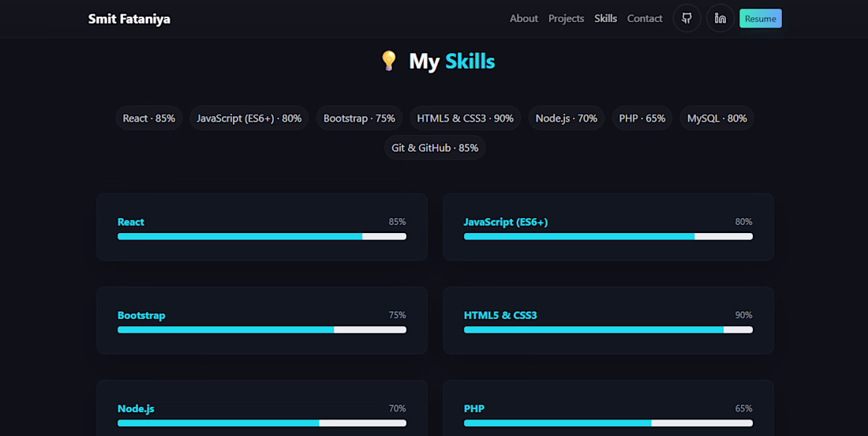Click the React card title

pyautogui.click(x=131, y=222)
